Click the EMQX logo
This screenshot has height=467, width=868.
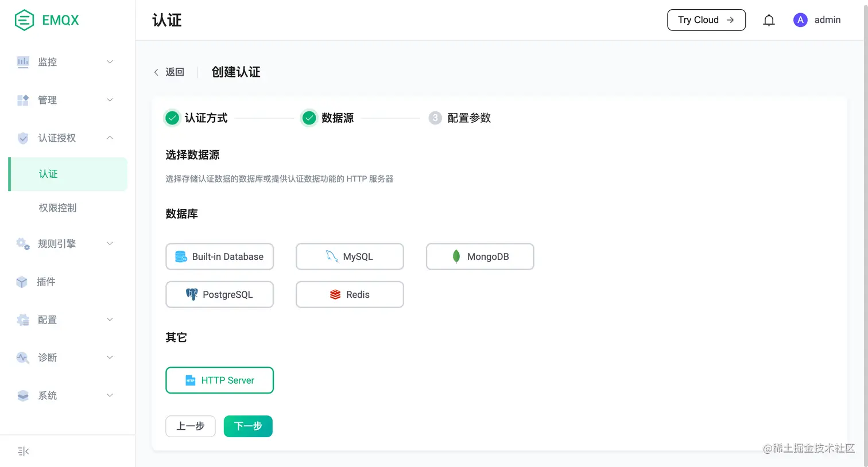point(45,20)
